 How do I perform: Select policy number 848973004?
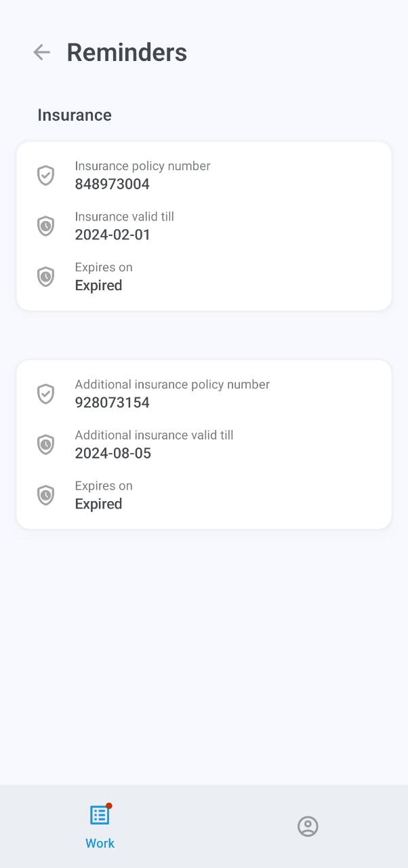point(112,184)
